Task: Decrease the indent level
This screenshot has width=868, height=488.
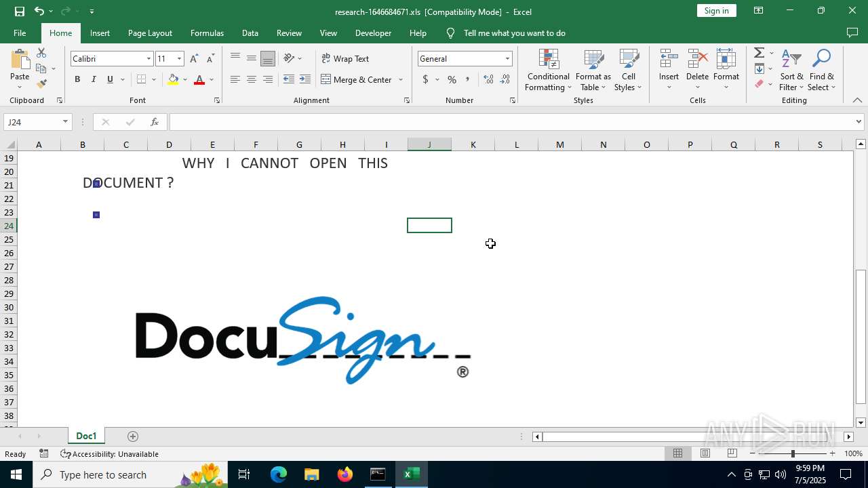Action: (x=289, y=79)
